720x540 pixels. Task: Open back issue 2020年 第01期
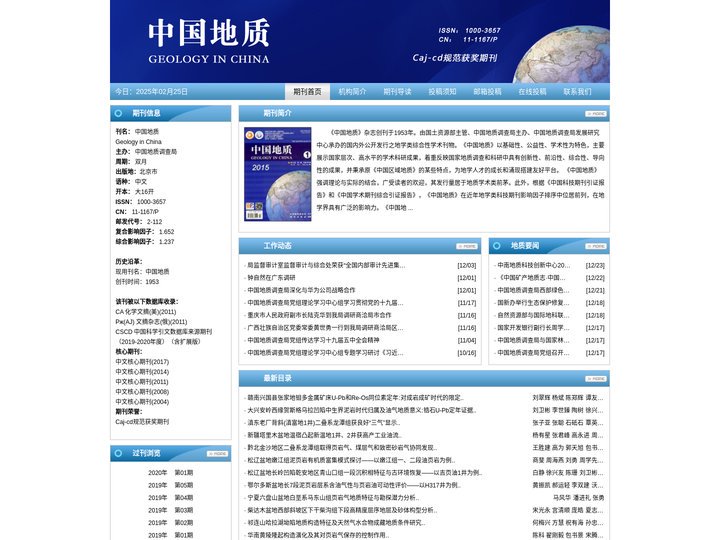click(170, 473)
